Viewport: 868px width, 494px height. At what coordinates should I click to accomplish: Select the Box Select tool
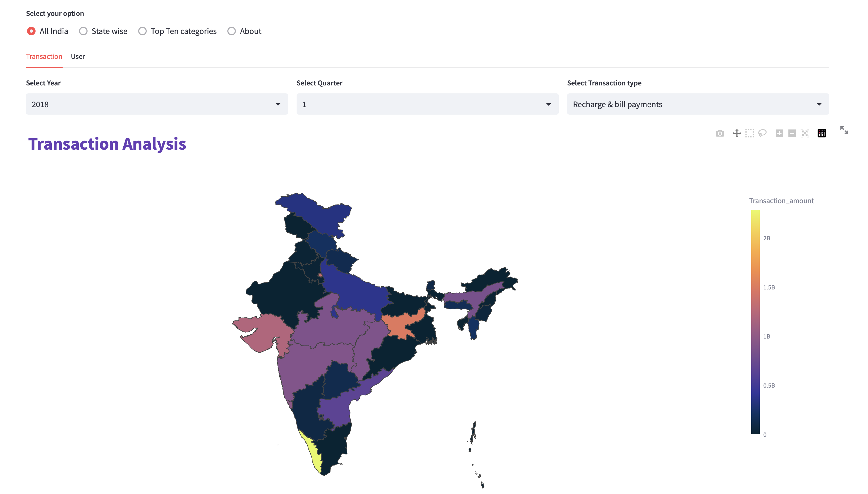[x=749, y=133]
